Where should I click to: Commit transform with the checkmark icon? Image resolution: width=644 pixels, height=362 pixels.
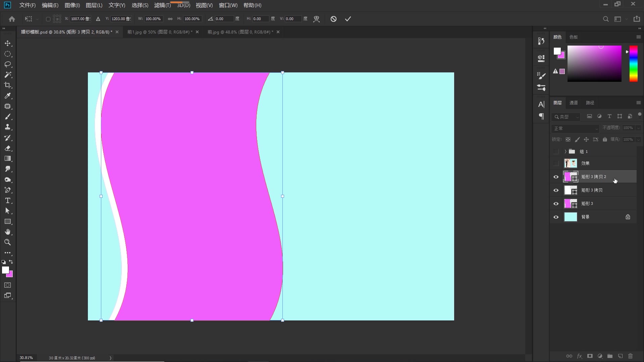pyautogui.click(x=348, y=19)
